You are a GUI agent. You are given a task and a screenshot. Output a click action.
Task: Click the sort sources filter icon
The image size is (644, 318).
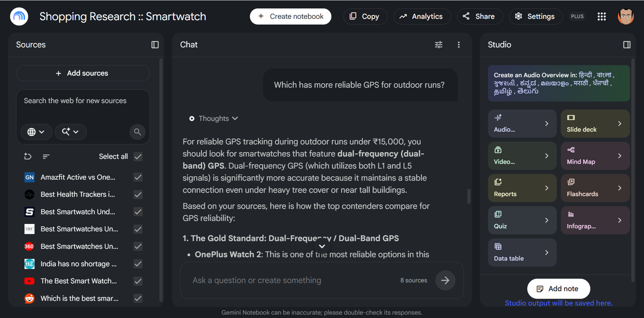46,156
